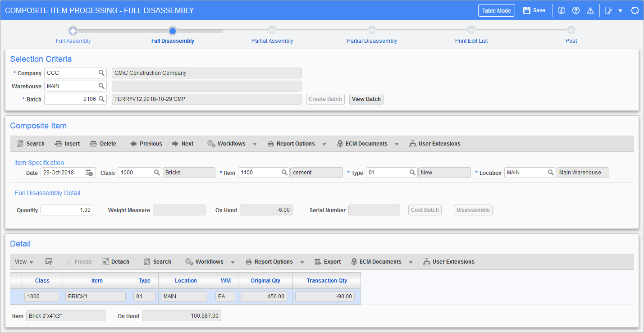
Task: Expand Report Options dropdown arrow in Composite Item toolbar
Action: (324, 144)
